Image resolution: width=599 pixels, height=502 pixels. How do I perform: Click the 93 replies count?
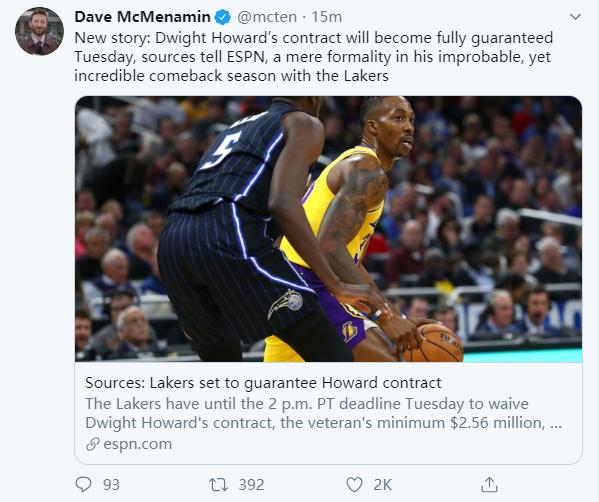pyautogui.click(x=111, y=485)
